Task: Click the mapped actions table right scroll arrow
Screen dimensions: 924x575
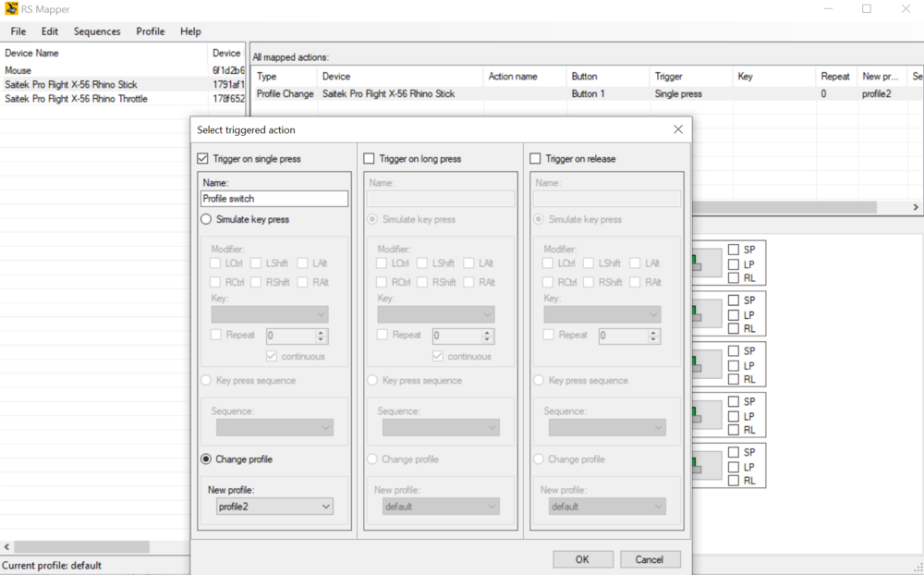Action: 916,208
